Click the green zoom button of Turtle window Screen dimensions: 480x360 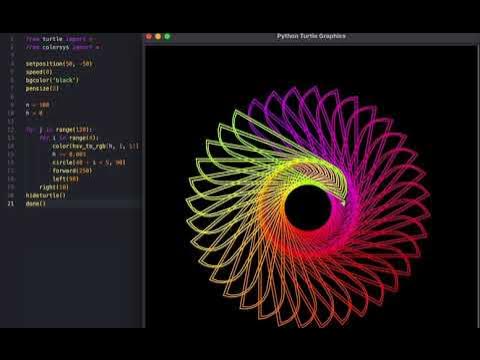pos(167,36)
